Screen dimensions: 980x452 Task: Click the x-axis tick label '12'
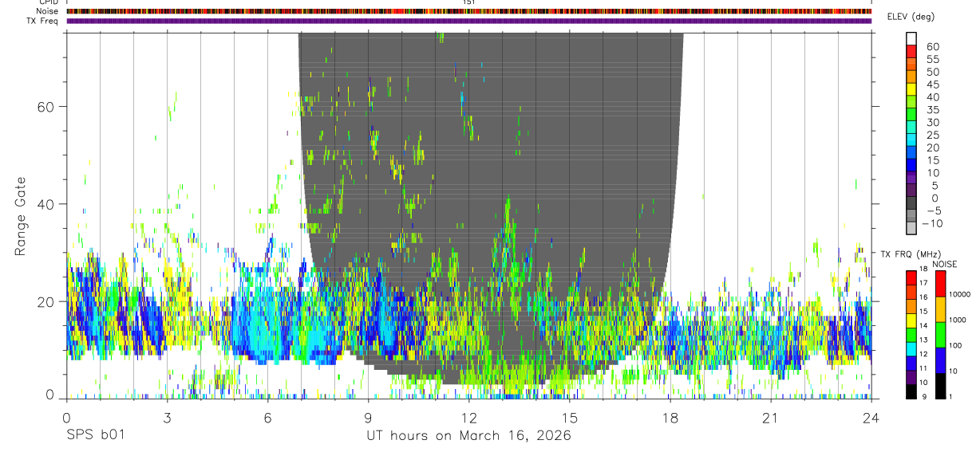tap(469, 418)
